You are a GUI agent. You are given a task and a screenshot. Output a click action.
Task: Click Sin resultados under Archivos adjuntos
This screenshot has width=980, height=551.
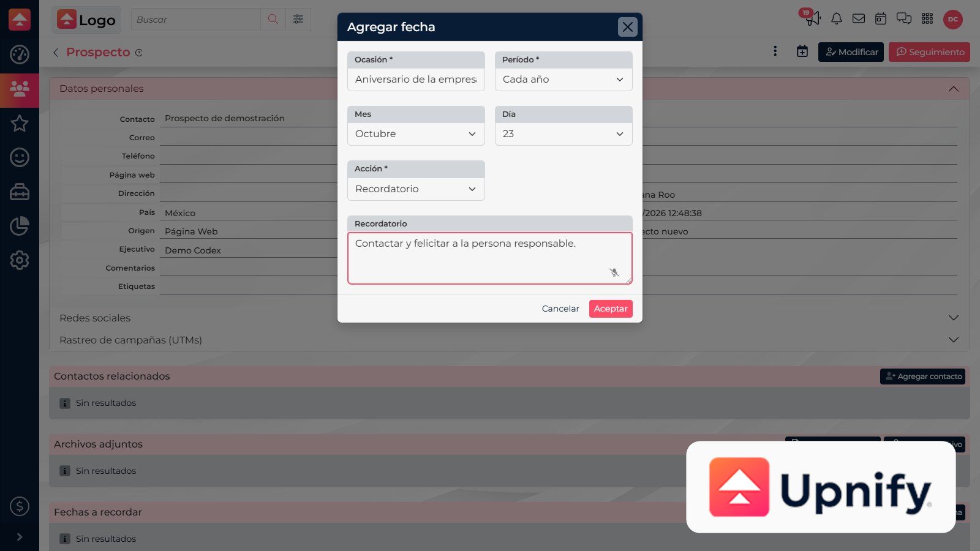pos(106,471)
